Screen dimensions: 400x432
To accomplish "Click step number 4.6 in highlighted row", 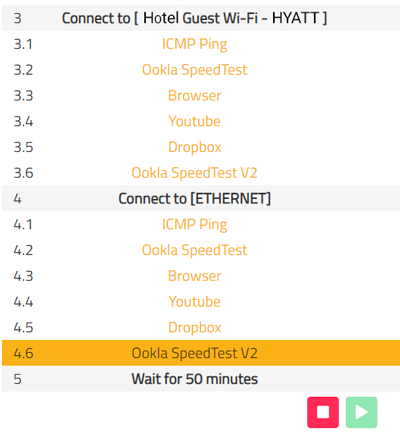I will point(23,353).
